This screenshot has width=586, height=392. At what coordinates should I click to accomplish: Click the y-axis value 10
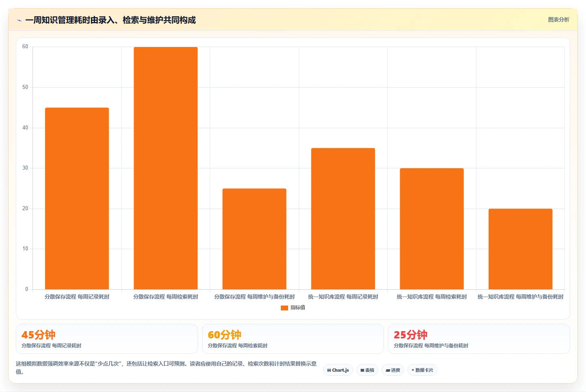(25, 249)
